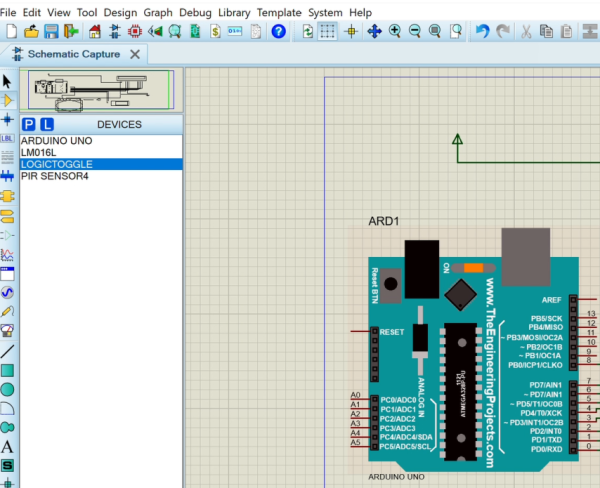
Task: Click the L library manage button
Action: point(47,124)
